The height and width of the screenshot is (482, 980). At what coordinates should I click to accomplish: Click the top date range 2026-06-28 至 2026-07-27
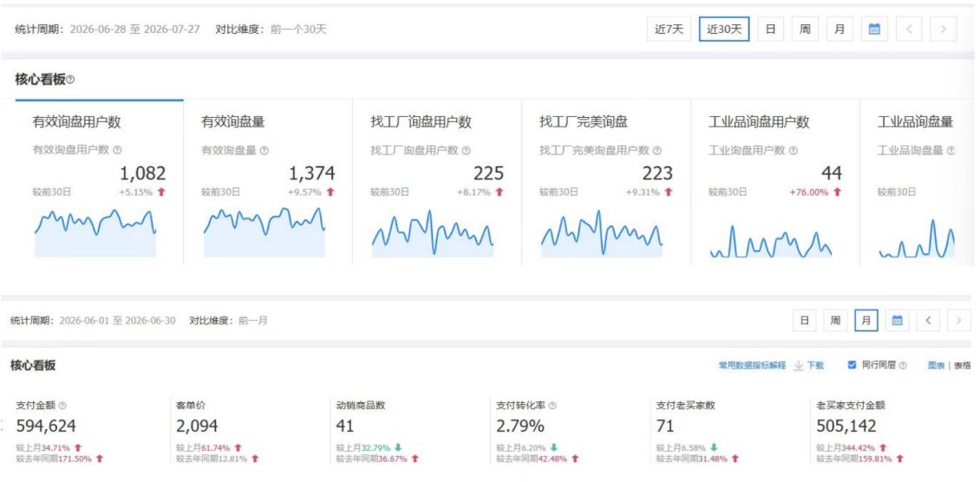[x=134, y=29]
